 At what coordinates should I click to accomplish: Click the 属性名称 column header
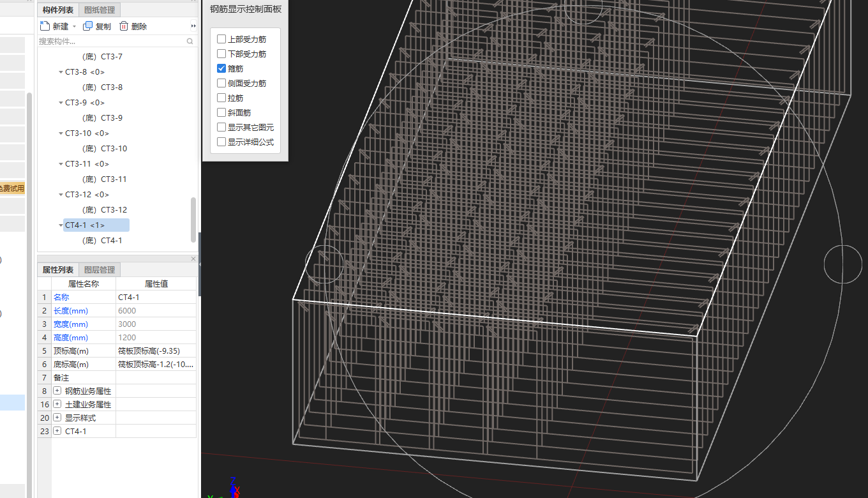coord(84,284)
